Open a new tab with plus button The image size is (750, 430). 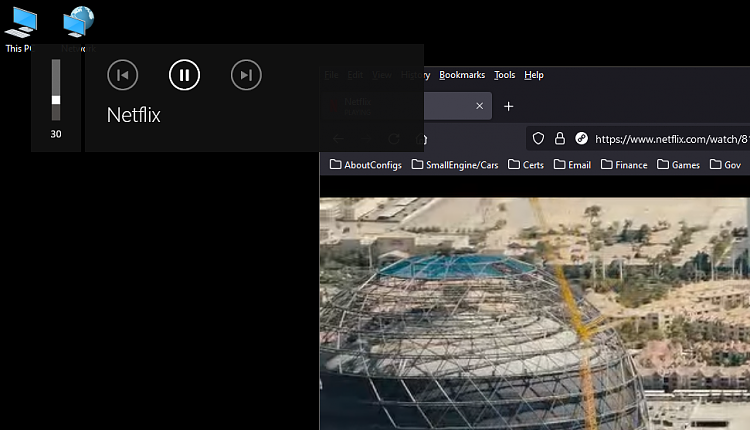tap(508, 106)
